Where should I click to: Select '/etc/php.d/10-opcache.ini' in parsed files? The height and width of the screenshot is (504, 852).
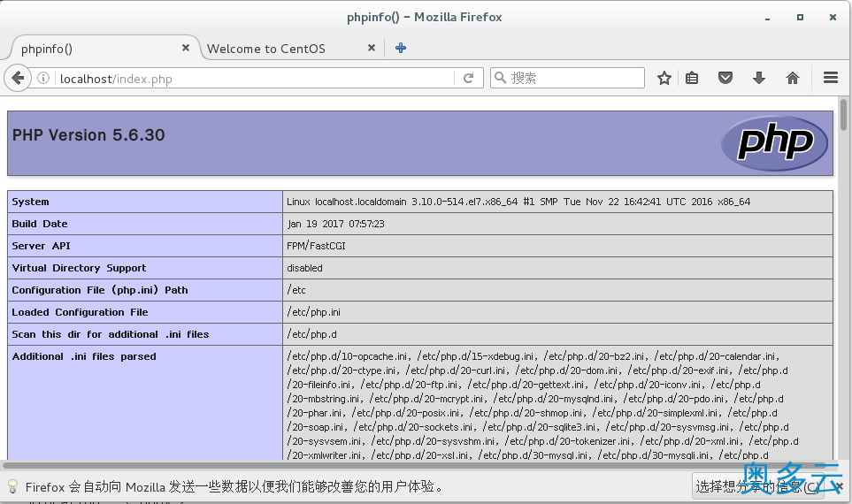(x=348, y=357)
